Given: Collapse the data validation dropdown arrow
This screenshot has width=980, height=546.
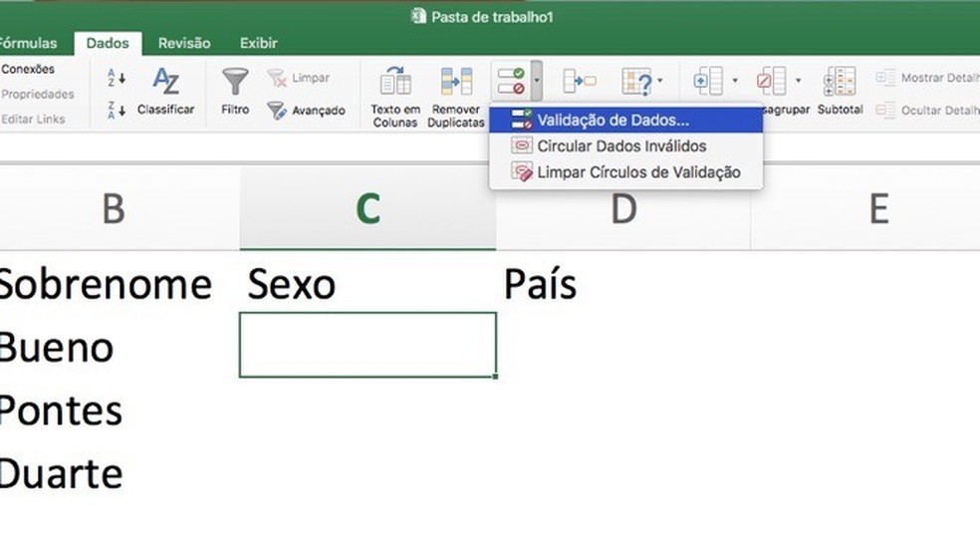Looking at the screenshot, I should click(x=537, y=80).
